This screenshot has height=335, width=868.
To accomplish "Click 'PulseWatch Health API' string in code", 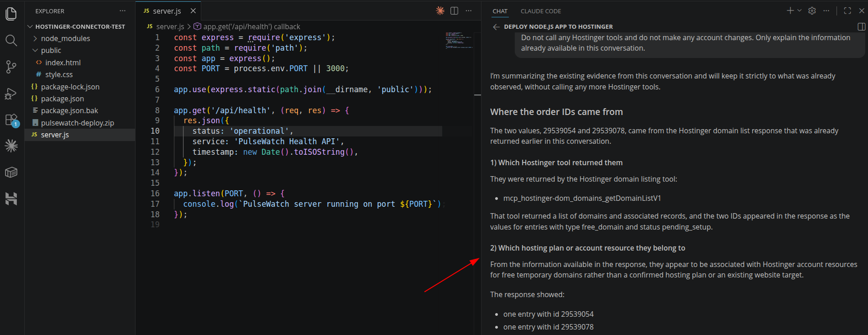I will [287, 141].
